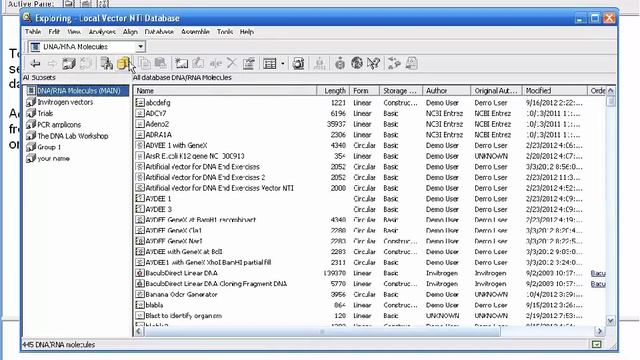
Task: Click the edit toolbar icon beside new subset
Action: 198,63
